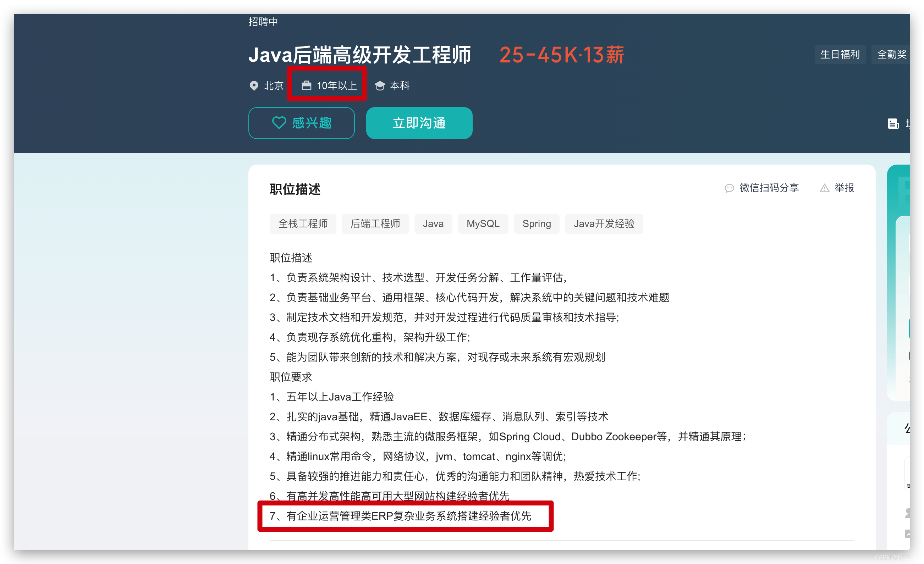Select the MySQL skill tag
The height and width of the screenshot is (564, 924).
tap(483, 223)
